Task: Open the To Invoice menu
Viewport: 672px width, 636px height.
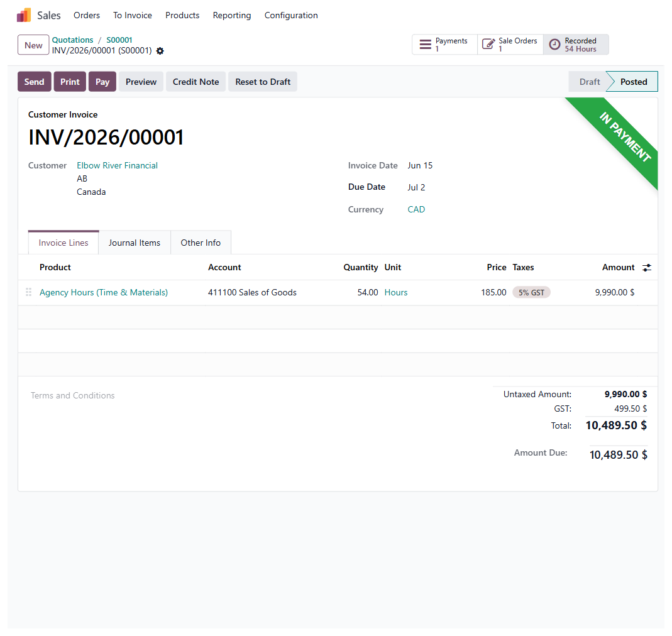Action: [x=133, y=16]
